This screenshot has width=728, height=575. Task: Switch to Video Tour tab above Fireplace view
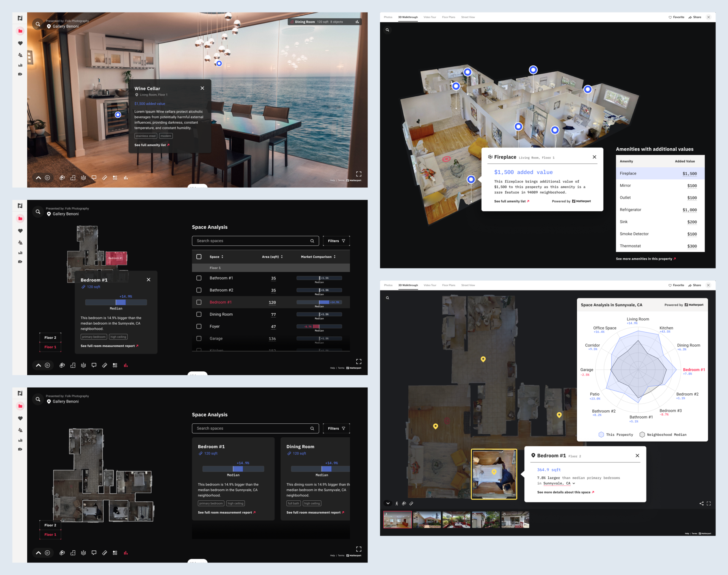pyautogui.click(x=430, y=17)
